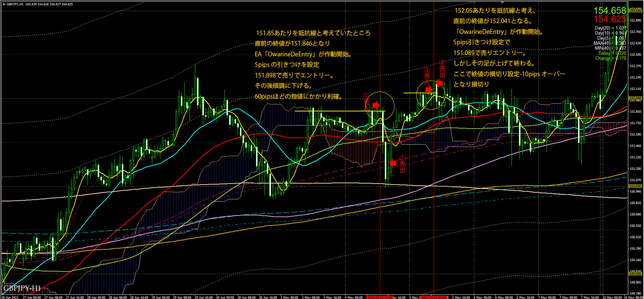Click the red 2021.05.05 09:00 time marker
This screenshot has height=299, width=644.
coord(434,297)
